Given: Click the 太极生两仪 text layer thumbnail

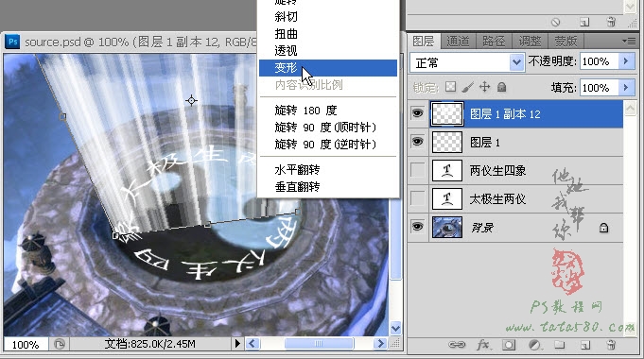Looking at the screenshot, I should click(447, 199).
